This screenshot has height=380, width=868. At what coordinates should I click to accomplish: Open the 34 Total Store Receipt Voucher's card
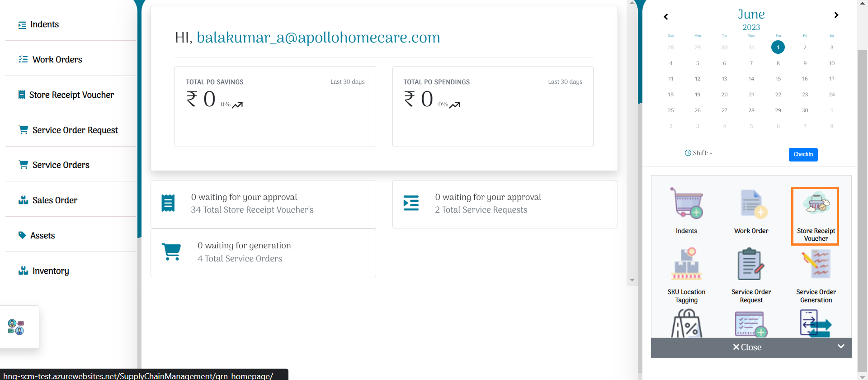pyautogui.click(x=263, y=204)
